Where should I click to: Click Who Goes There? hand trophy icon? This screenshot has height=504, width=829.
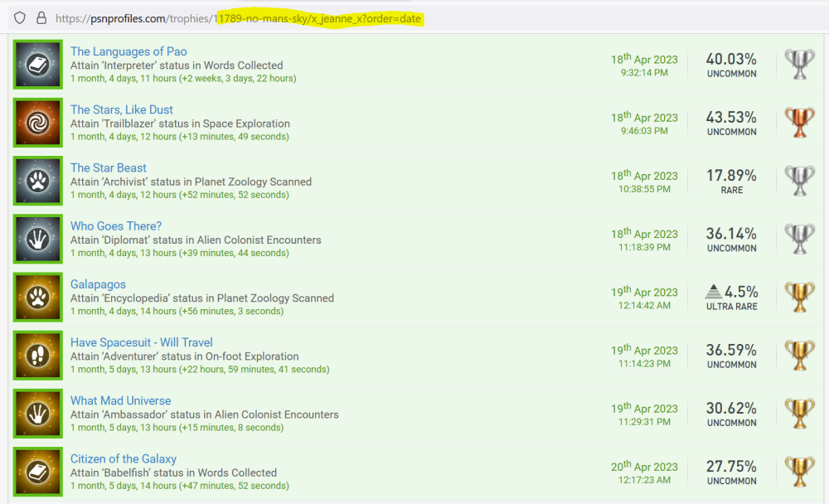tap(38, 239)
